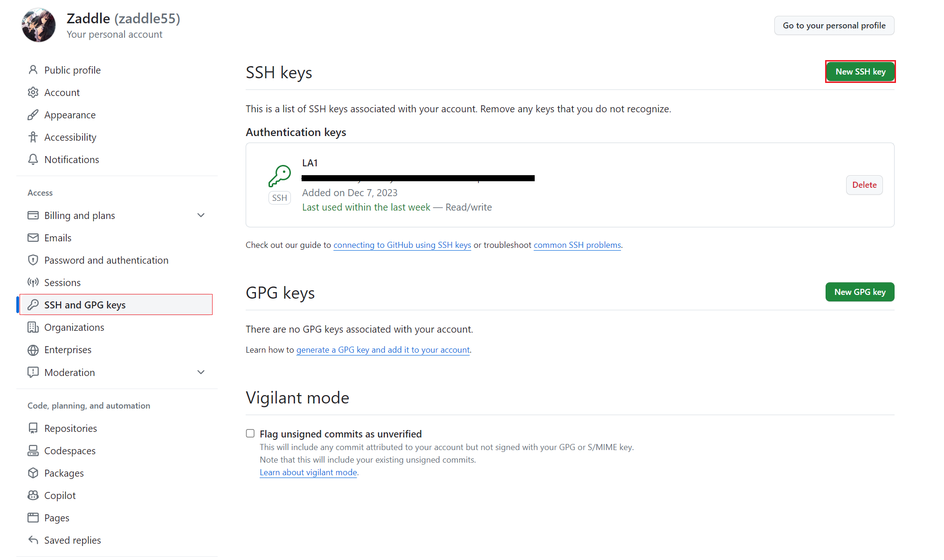Open the common SSH problems link
The width and height of the screenshot is (944, 560).
pyautogui.click(x=577, y=245)
